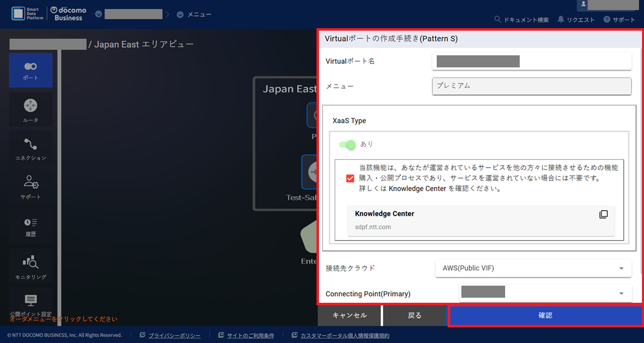
Task: Open the モニタリング monitoring view
Action: click(31, 266)
